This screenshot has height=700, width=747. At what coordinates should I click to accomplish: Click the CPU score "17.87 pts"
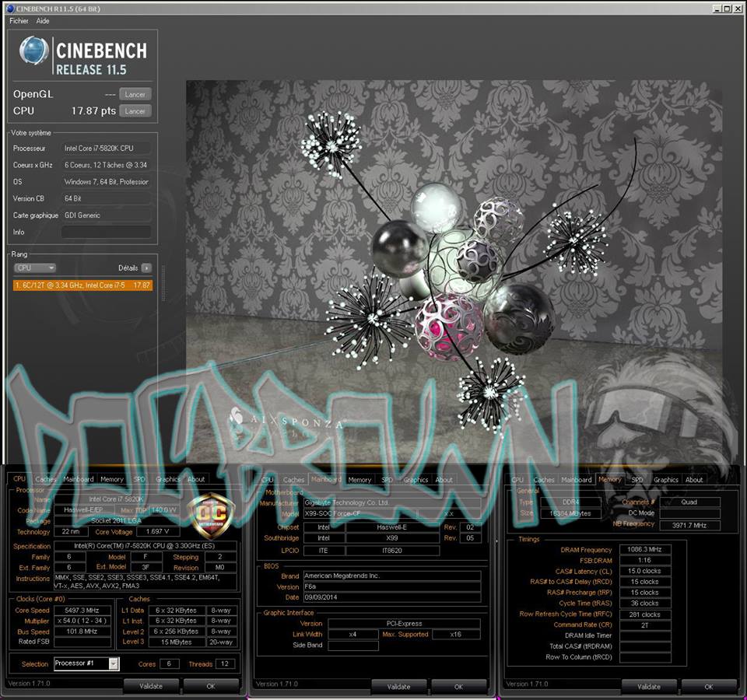[x=94, y=111]
